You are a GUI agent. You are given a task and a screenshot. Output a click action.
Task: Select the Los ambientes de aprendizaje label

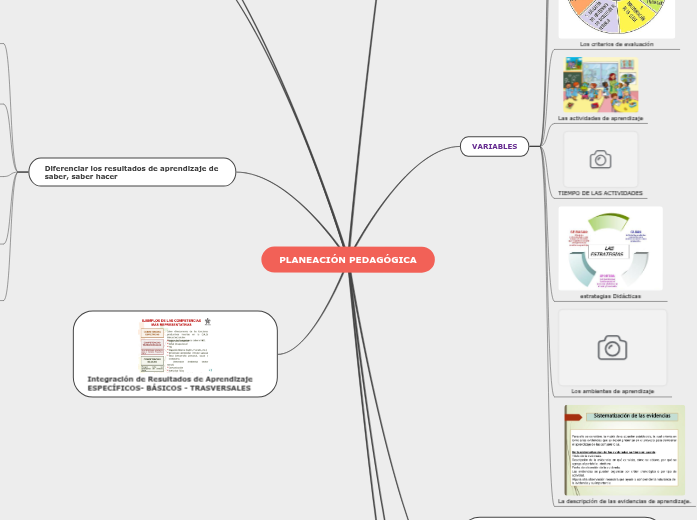click(611, 391)
